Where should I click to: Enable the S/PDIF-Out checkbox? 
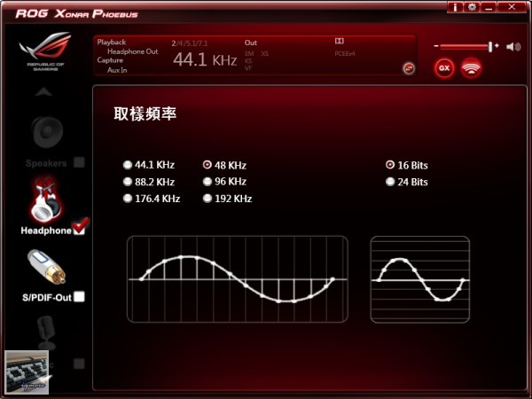tap(79, 296)
